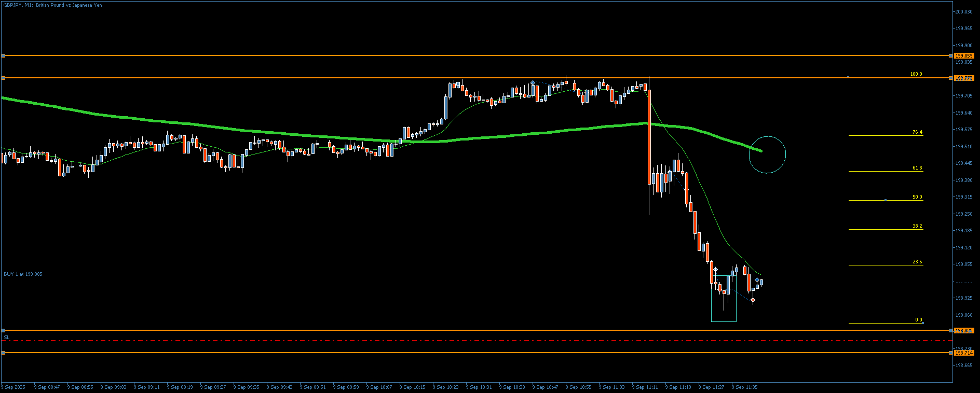
Task: Click the Fibonacci 50.0 midpoint anchor
Action: pos(885,200)
